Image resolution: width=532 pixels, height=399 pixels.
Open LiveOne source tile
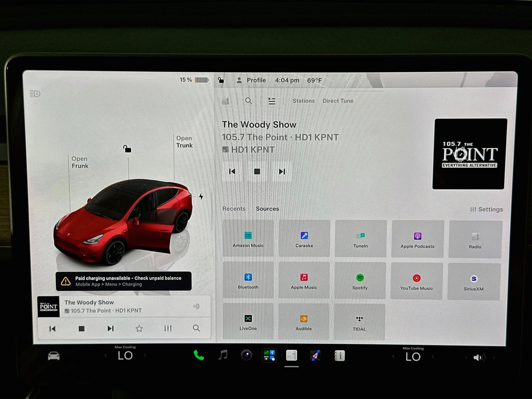click(248, 321)
